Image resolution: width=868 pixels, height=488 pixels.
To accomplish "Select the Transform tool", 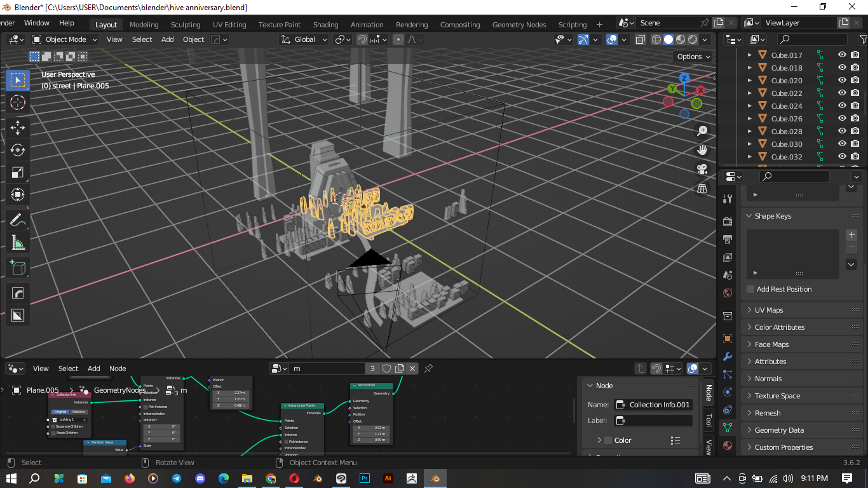I will point(18,195).
